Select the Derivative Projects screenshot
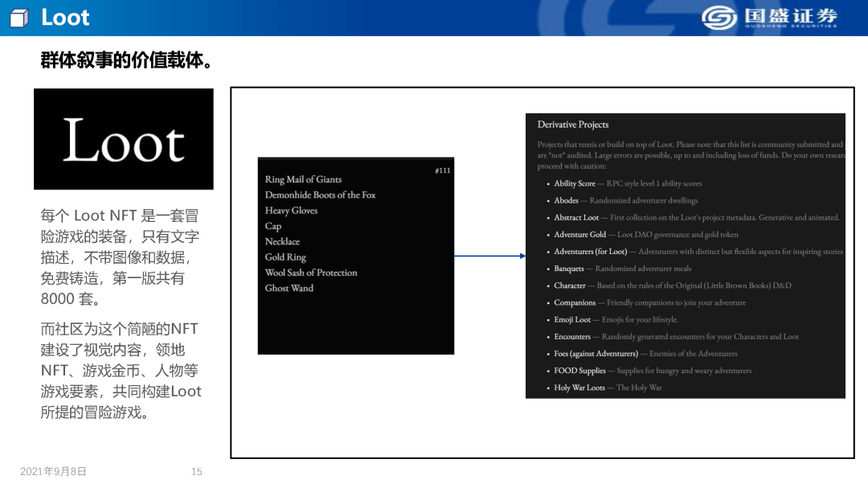Screen dimensions: 868x488 [x=686, y=256]
